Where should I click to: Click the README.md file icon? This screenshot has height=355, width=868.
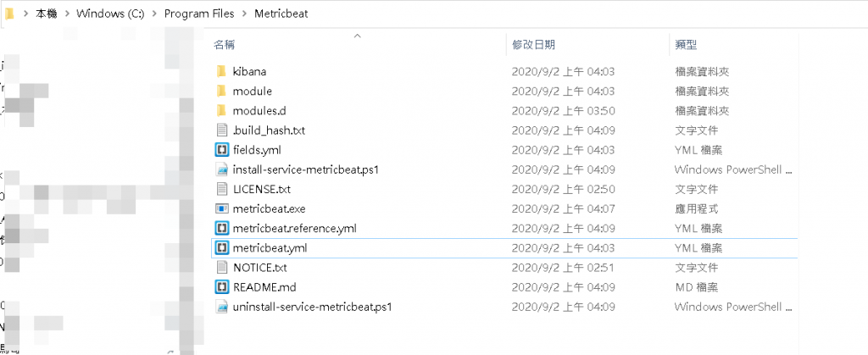221,287
